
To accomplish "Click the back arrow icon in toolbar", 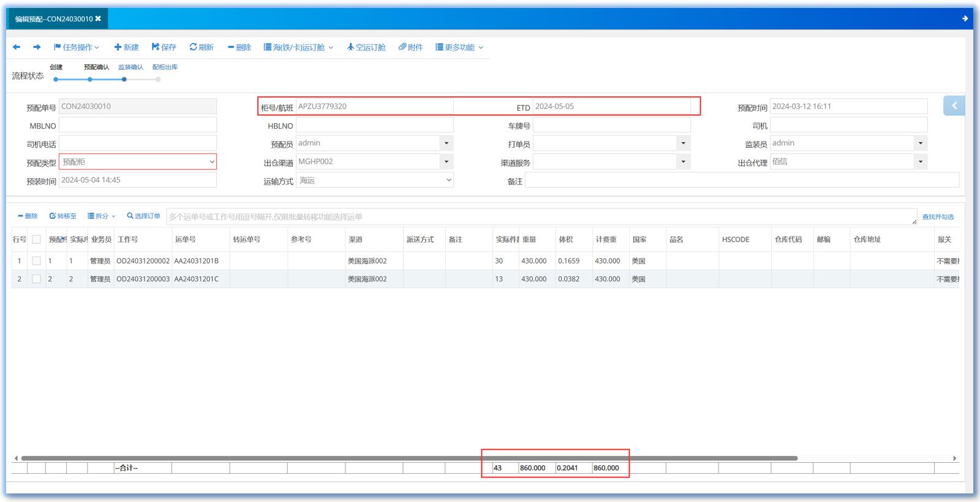I will click(17, 47).
